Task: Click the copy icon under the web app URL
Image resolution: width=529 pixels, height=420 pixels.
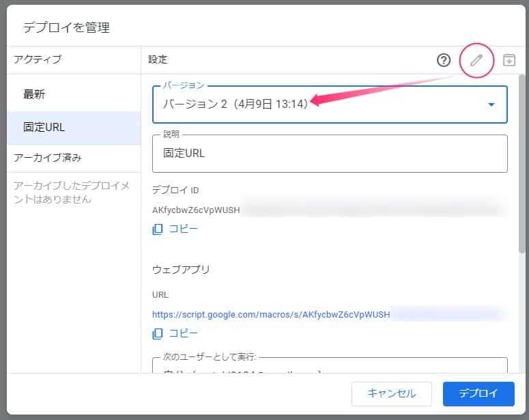Action: (x=158, y=333)
